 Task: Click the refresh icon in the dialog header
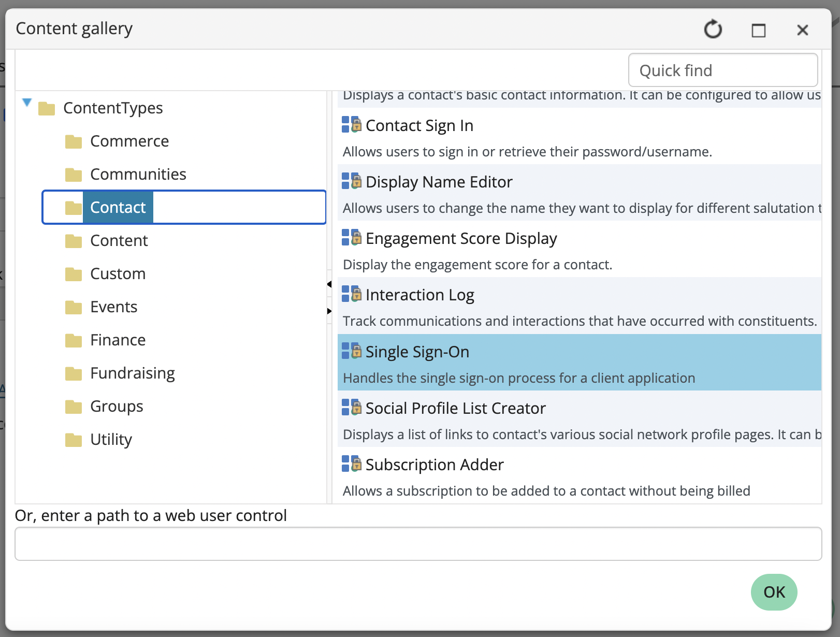click(x=713, y=30)
